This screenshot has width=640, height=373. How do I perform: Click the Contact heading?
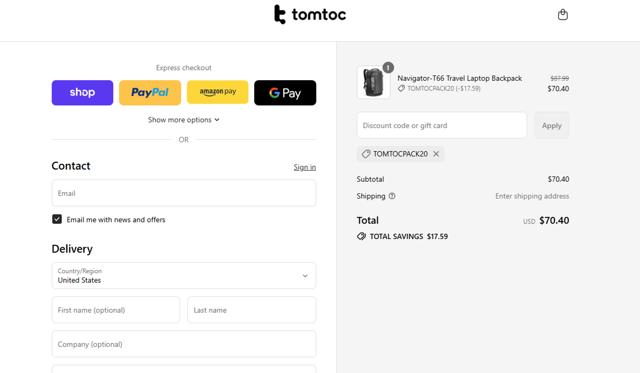pyautogui.click(x=71, y=166)
